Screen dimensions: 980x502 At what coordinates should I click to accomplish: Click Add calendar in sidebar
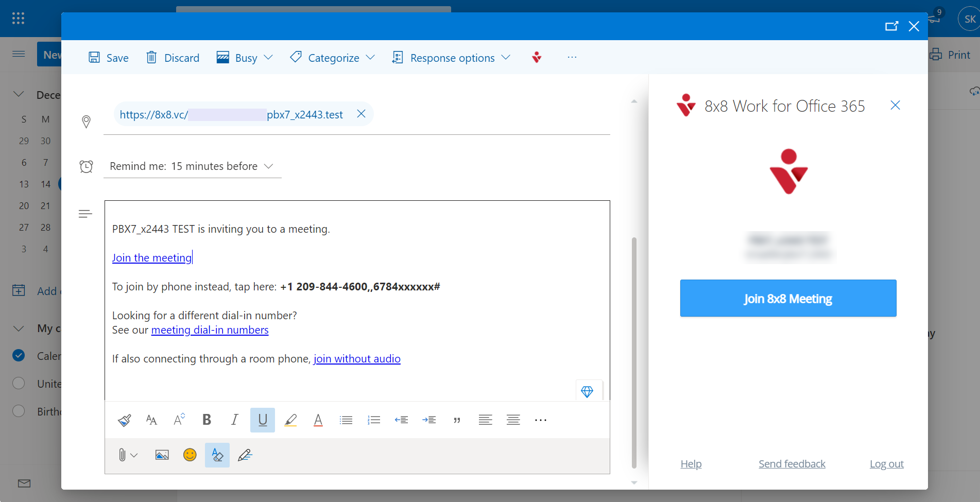click(x=36, y=291)
